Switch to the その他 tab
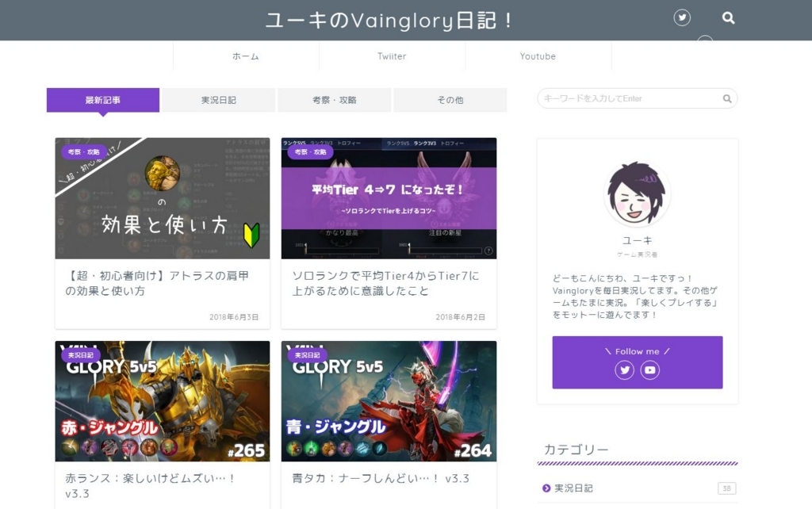 (x=450, y=100)
